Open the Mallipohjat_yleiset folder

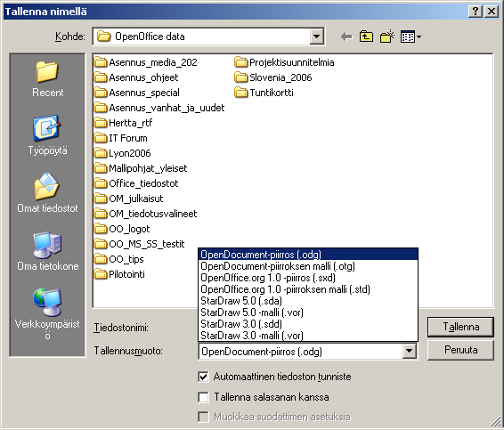point(141,168)
